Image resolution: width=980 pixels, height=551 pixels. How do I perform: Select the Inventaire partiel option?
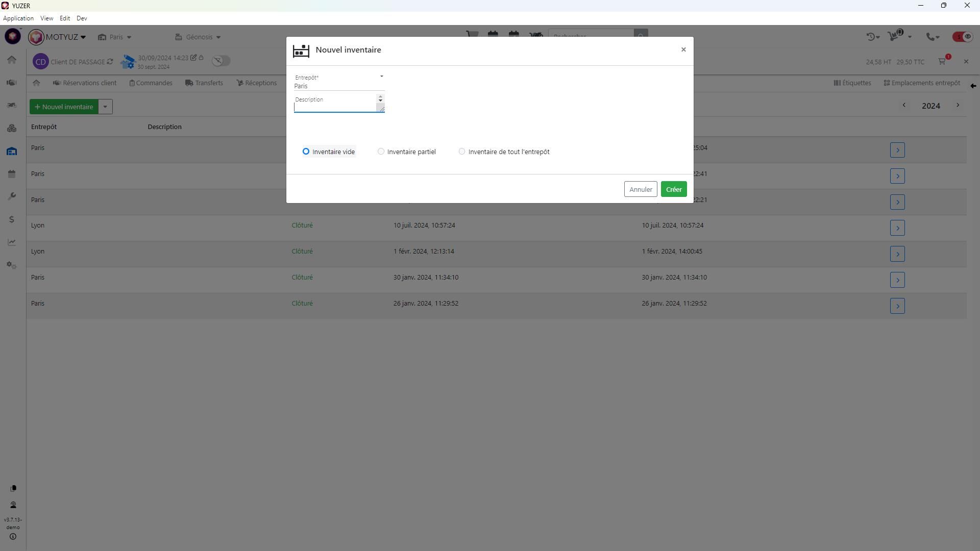[x=381, y=152]
